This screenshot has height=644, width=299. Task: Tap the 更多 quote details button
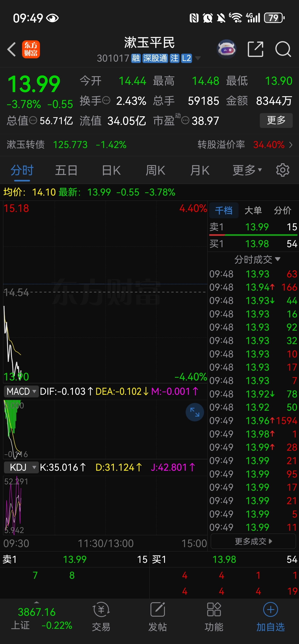[x=276, y=120]
